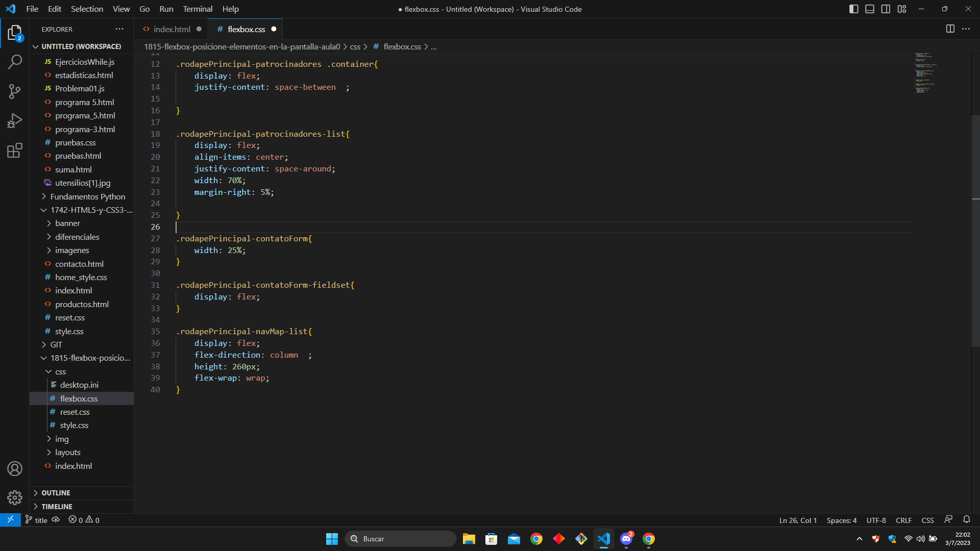980x551 pixels.
Task: Click the title branch in status bar
Action: [36, 520]
